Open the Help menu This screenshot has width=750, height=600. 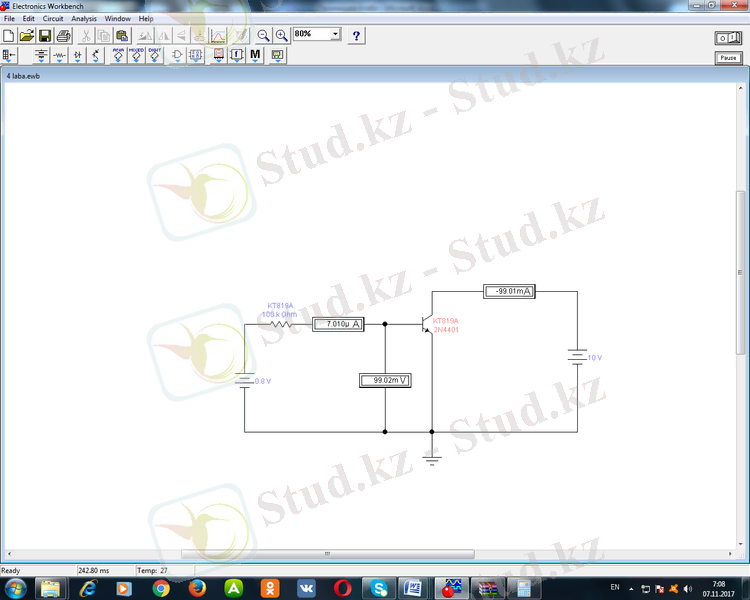(146, 19)
